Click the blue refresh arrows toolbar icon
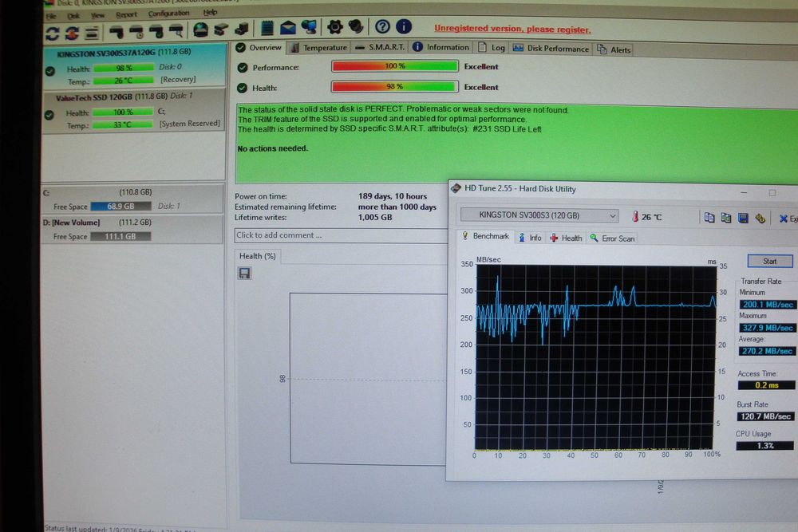 pyautogui.click(x=53, y=33)
